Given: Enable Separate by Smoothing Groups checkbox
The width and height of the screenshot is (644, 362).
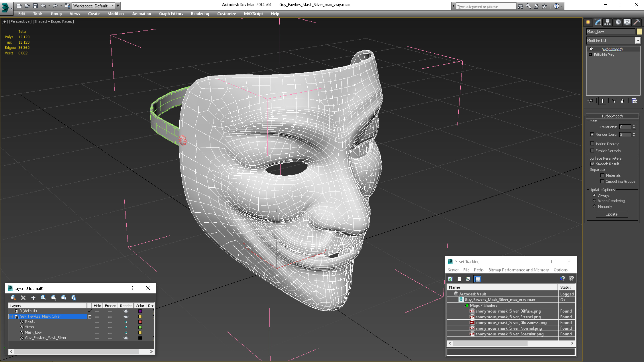Looking at the screenshot, I should click(x=602, y=181).
